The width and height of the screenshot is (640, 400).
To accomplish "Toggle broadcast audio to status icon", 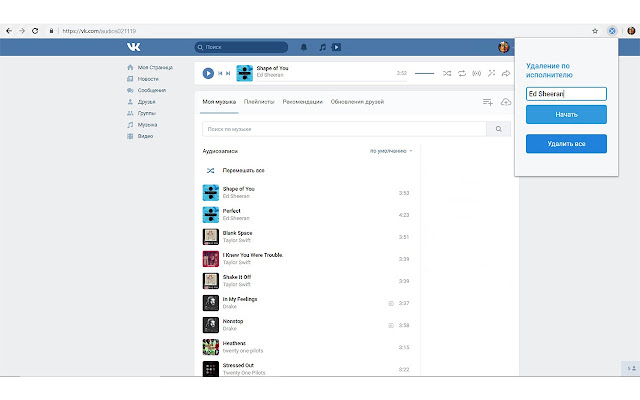I will (x=476, y=73).
